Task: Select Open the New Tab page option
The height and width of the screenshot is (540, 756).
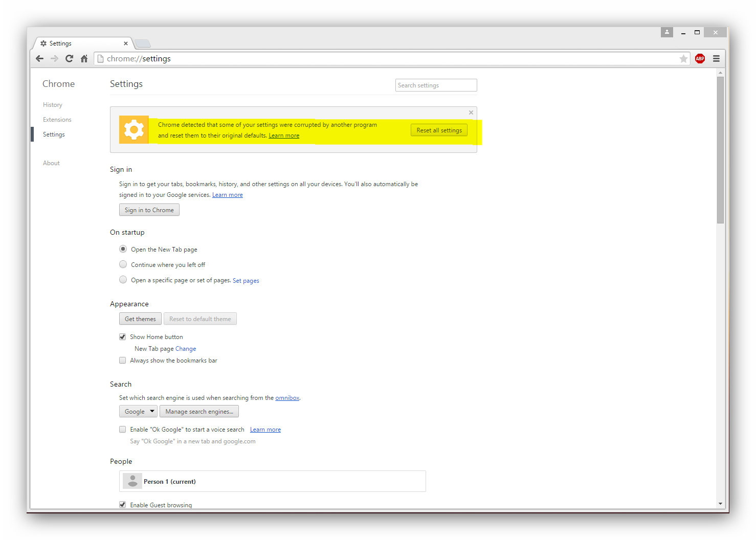Action: 123,249
